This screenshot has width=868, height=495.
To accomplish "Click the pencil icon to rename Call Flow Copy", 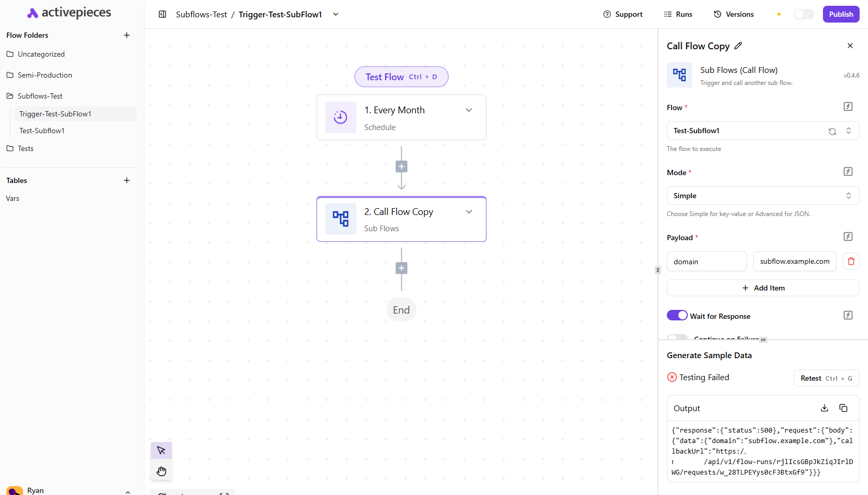I will (x=738, y=46).
